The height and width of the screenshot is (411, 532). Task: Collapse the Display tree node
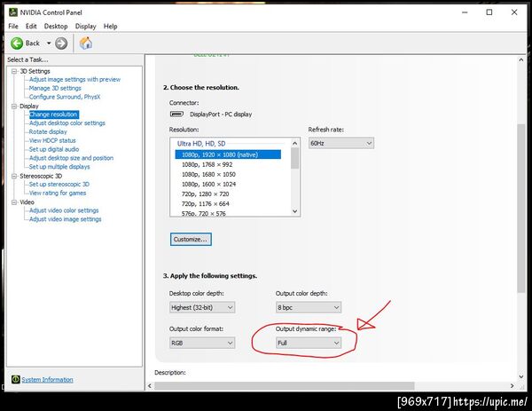pyautogui.click(x=14, y=107)
